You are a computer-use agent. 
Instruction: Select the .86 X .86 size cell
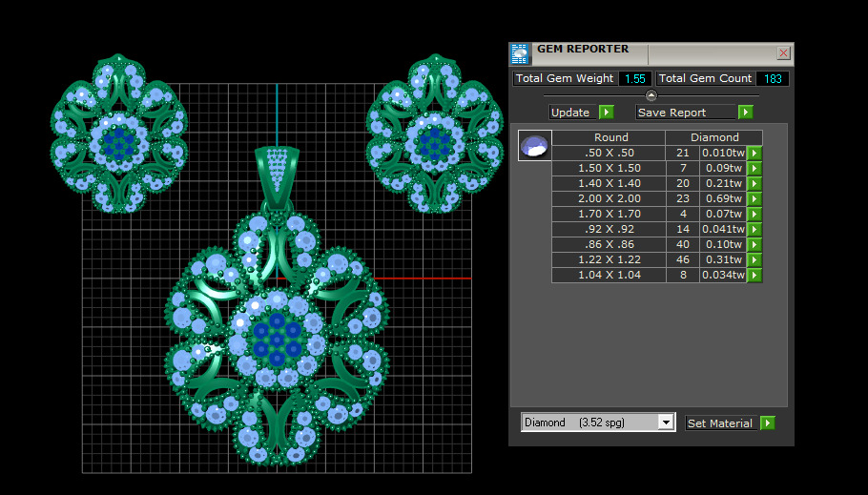609,244
